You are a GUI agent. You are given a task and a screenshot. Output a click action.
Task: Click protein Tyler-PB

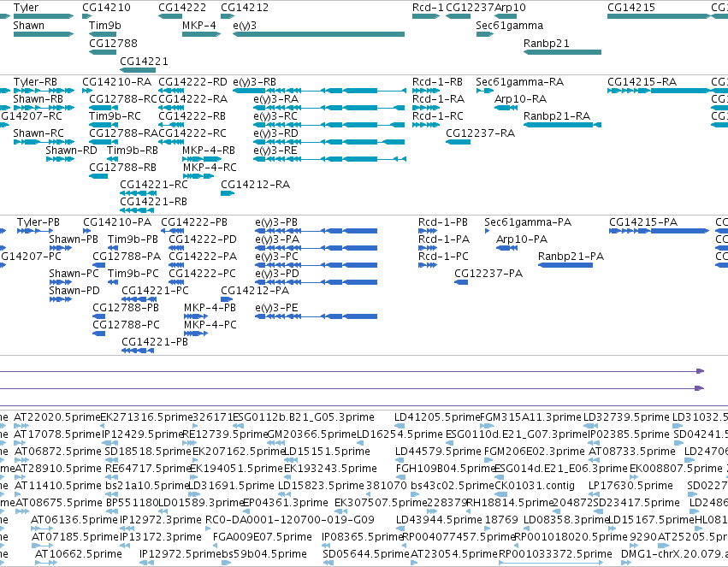click(35, 231)
